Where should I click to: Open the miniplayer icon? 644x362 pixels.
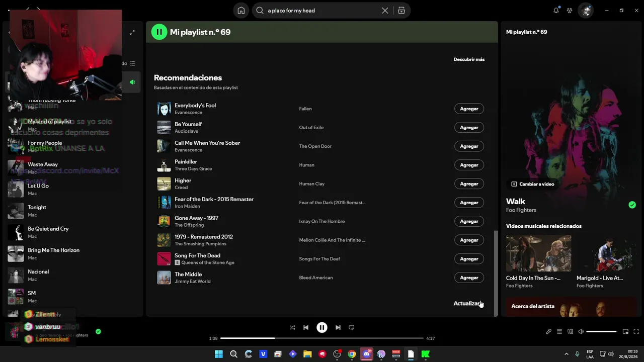625,332
